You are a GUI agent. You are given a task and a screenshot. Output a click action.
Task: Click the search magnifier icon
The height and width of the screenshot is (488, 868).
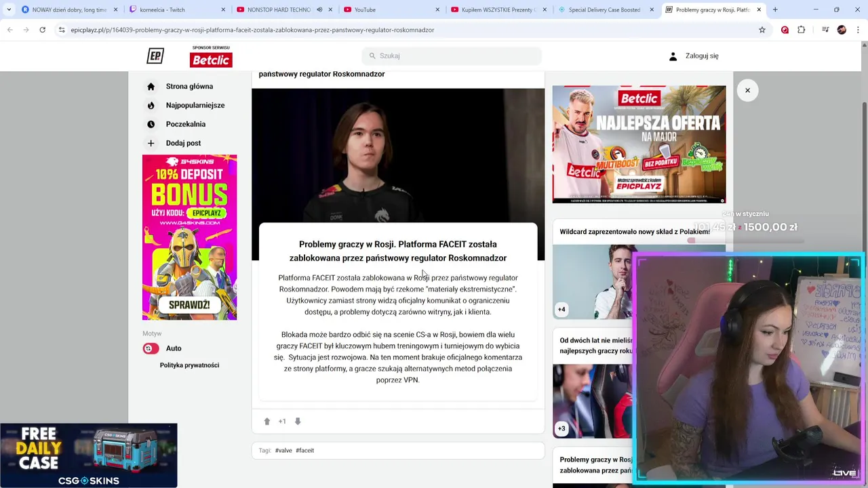pyautogui.click(x=372, y=56)
